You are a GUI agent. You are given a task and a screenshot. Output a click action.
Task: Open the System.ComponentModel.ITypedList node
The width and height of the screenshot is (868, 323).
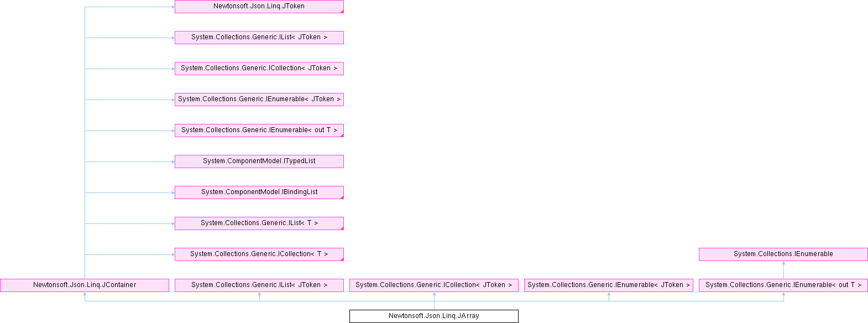259,161
